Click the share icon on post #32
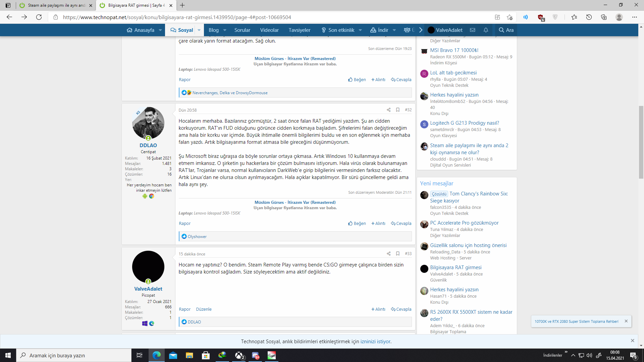Viewport: 644px width, 362px height. tap(388, 110)
